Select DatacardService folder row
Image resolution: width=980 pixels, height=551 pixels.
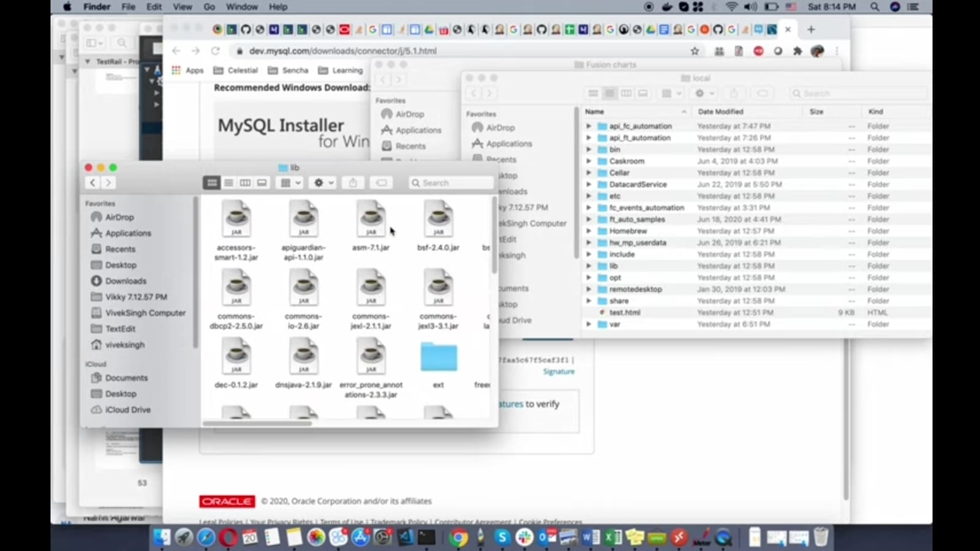click(756, 184)
